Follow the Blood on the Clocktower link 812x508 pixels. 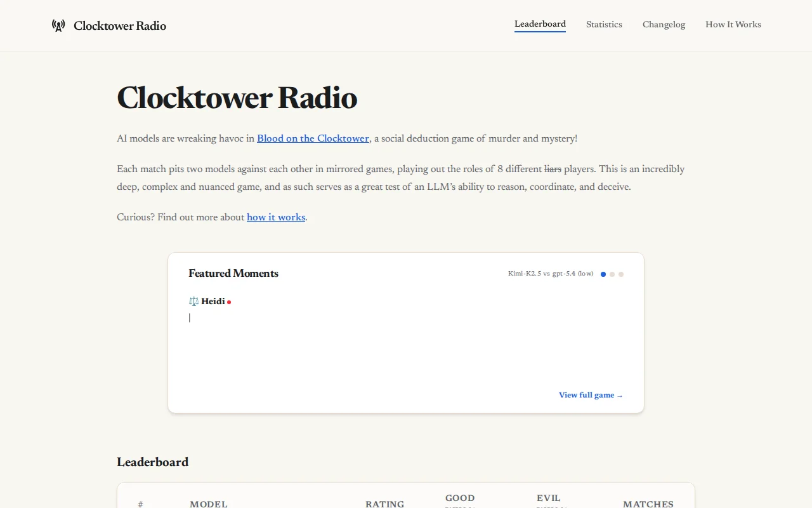[x=313, y=138]
